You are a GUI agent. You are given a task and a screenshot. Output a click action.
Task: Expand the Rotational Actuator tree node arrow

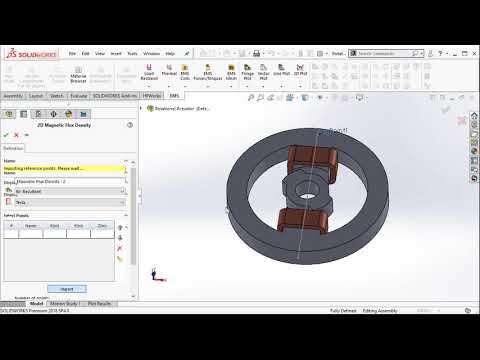point(141,108)
